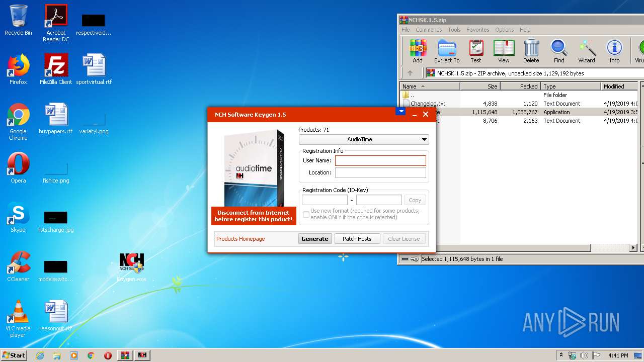Screen dimensions: 644x362
Task: Open the WinRAR Favorites menu
Action: [x=478, y=30]
